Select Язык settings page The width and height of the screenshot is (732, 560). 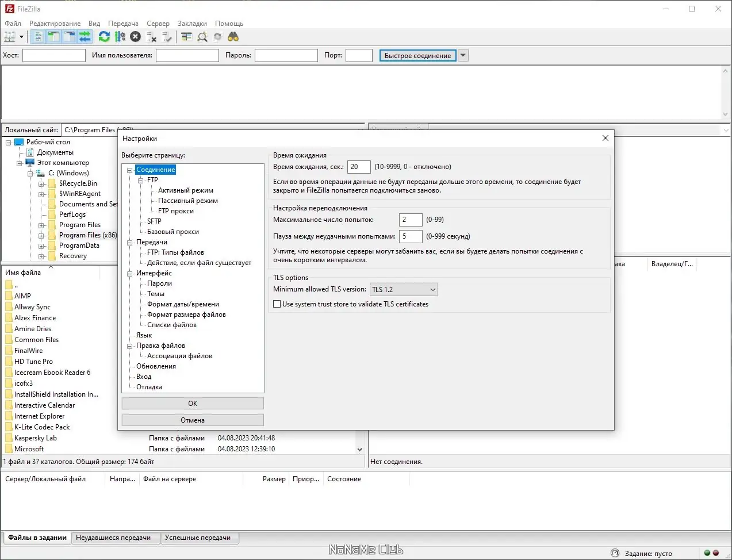click(x=144, y=335)
